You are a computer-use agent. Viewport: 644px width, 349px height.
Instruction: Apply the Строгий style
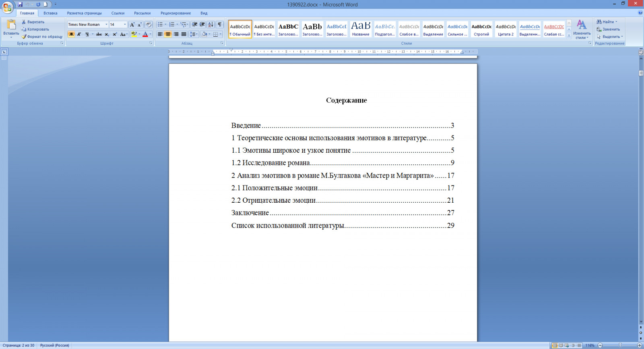[481, 29]
